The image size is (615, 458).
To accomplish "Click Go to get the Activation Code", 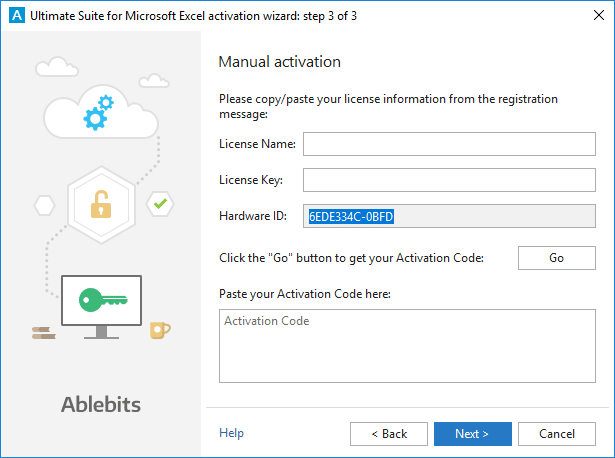I will (x=557, y=258).
